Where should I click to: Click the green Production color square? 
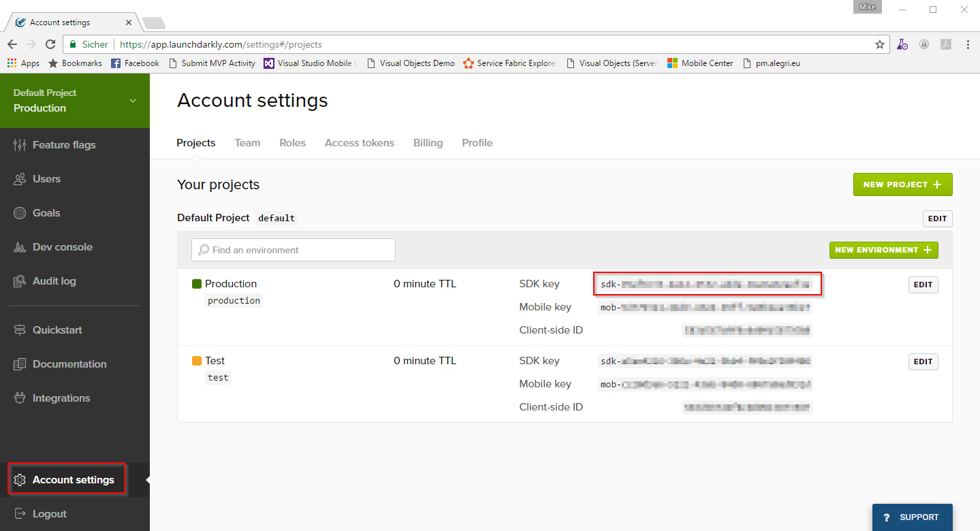click(197, 284)
